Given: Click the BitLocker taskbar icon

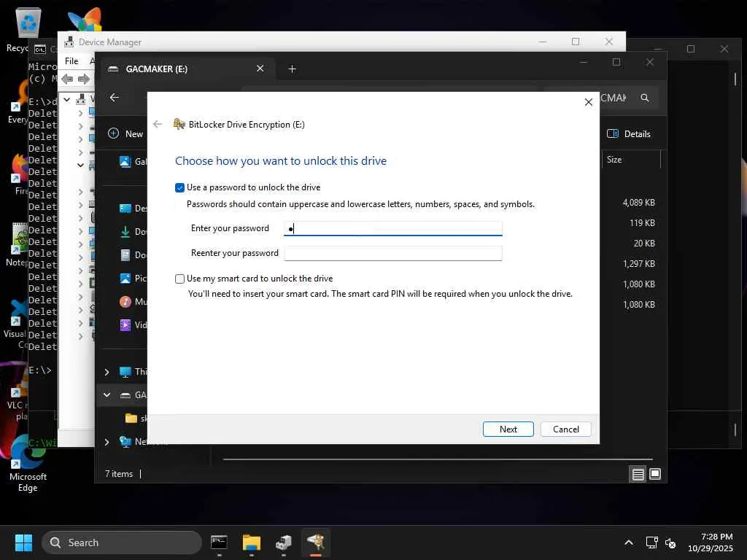Looking at the screenshot, I should tap(315, 542).
